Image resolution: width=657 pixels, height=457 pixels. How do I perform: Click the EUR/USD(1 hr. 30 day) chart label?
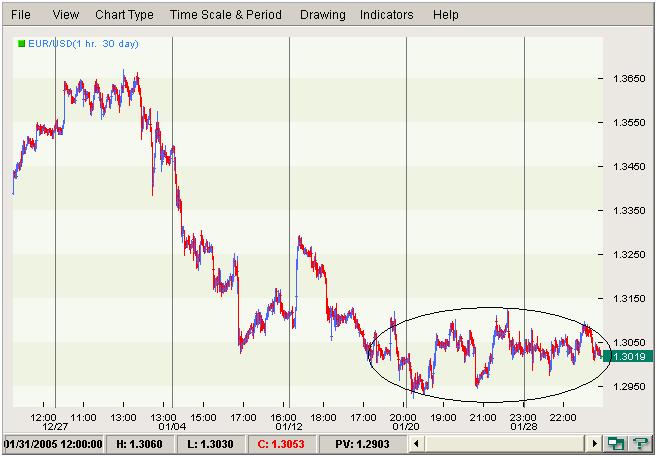click(x=83, y=44)
